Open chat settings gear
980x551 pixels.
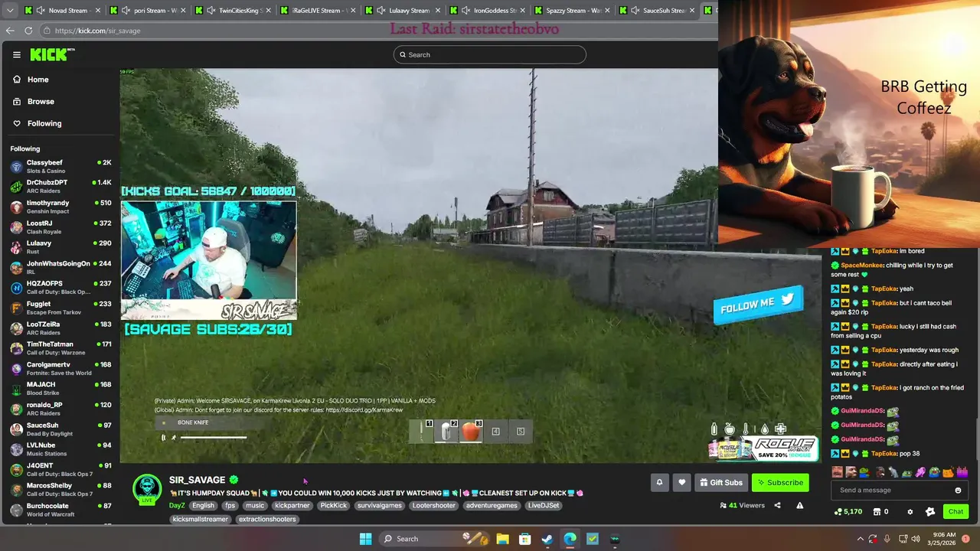910,512
